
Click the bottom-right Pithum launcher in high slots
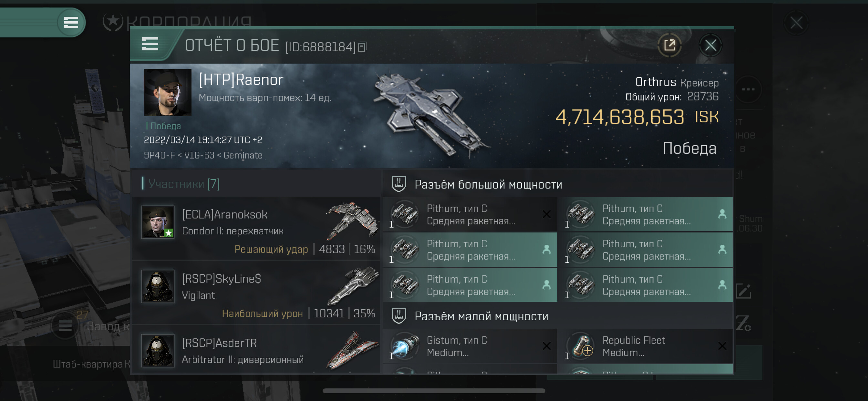coord(646,285)
